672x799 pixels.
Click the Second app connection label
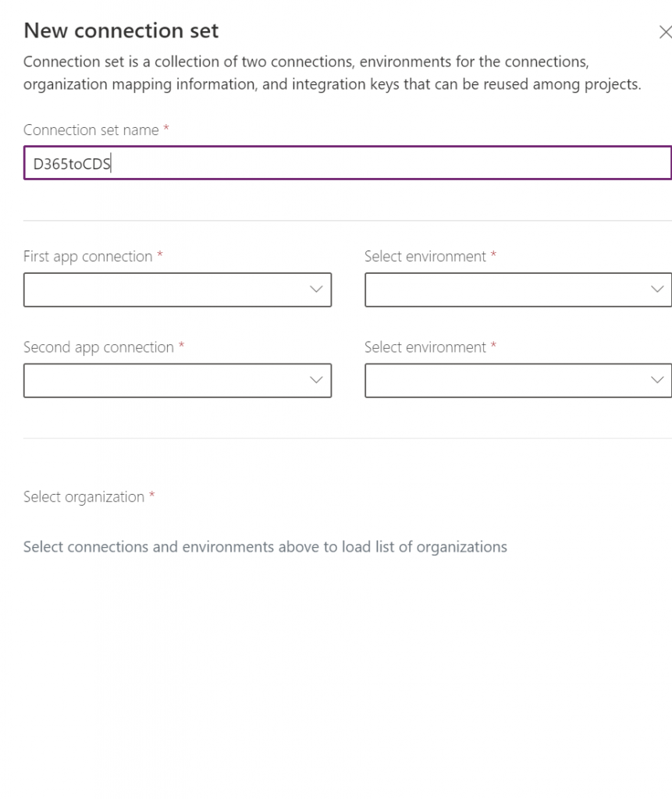pyautogui.click(x=94, y=347)
